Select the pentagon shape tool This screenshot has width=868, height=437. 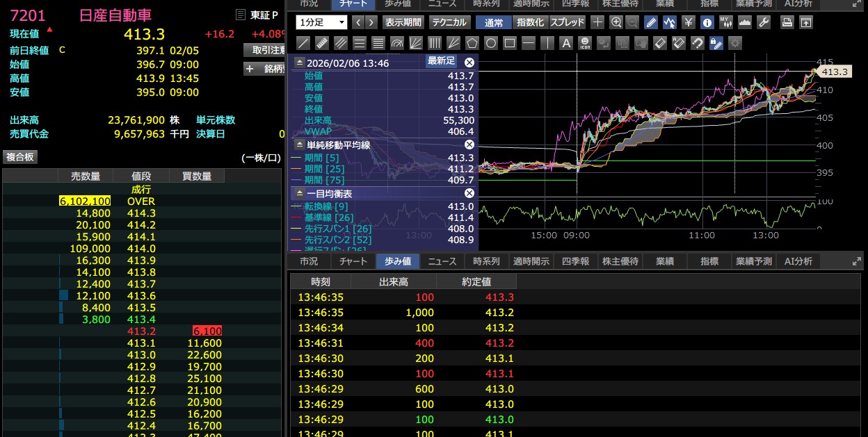tap(472, 43)
